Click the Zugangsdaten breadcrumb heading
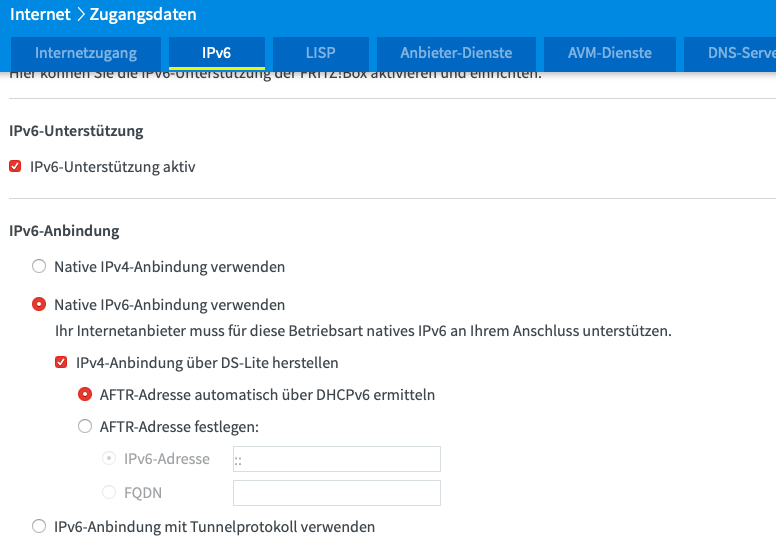The width and height of the screenshot is (776, 542). point(143,14)
